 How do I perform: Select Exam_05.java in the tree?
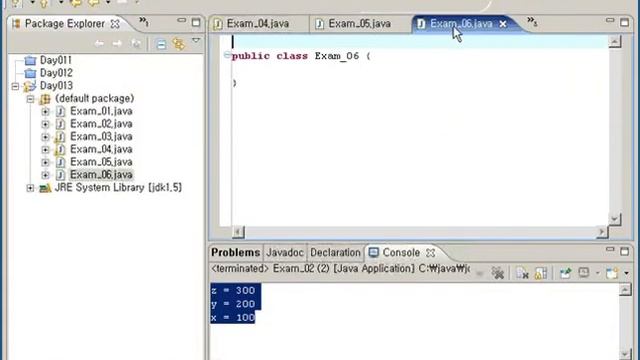(x=101, y=162)
